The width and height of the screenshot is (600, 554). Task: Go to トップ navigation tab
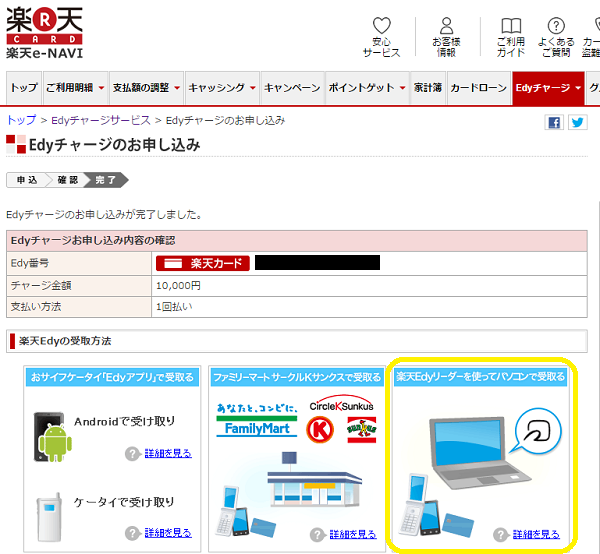click(24, 88)
